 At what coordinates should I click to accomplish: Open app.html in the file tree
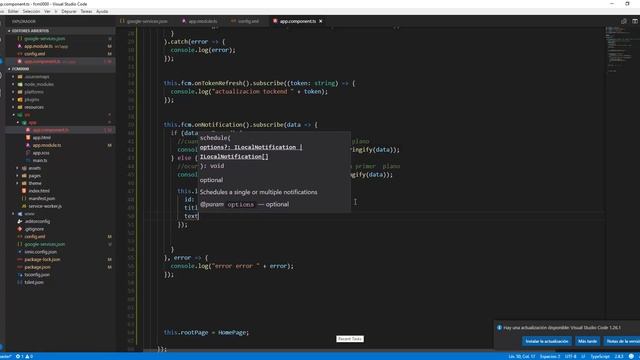coord(41,138)
